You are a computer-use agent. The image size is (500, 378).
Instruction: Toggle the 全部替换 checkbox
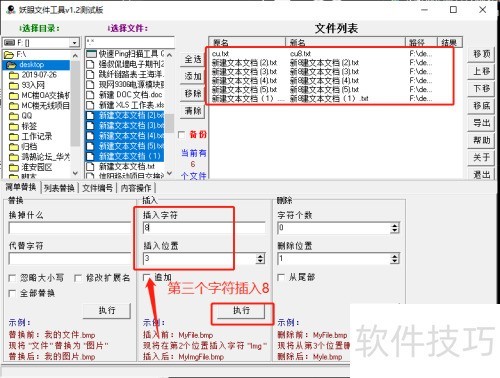point(12,293)
